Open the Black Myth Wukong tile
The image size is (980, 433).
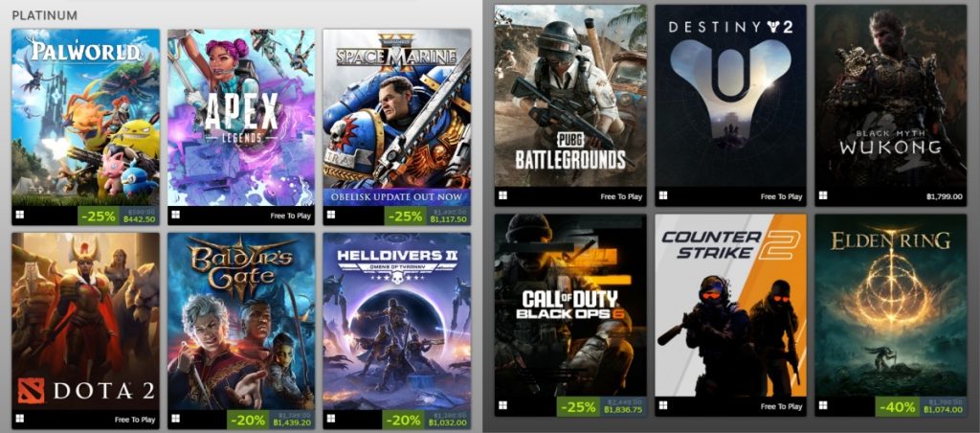coord(891,96)
